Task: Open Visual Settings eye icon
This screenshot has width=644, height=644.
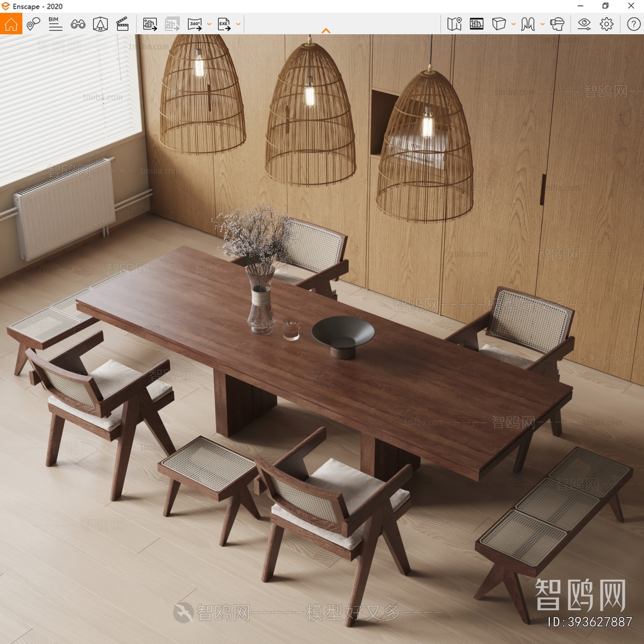Action: tap(584, 24)
